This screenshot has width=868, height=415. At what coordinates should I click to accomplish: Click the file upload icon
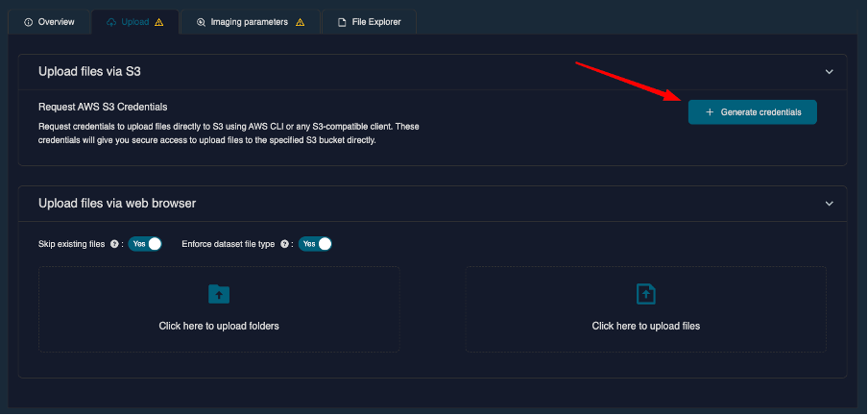[x=646, y=294]
